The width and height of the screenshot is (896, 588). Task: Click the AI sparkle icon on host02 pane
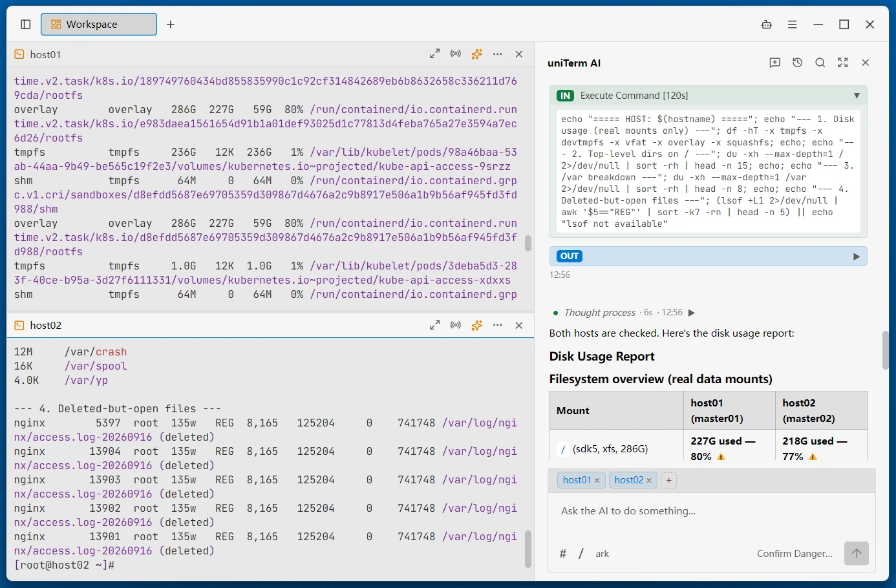(x=477, y=325)
